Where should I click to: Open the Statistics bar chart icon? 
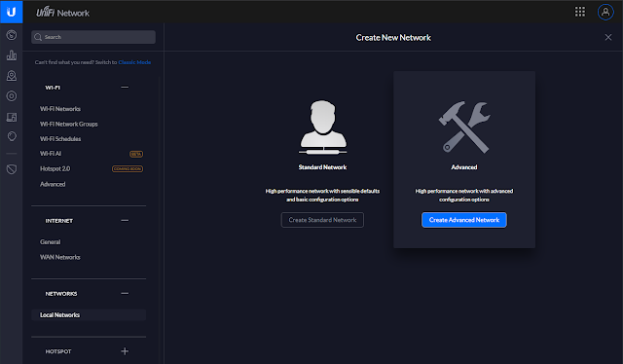(12, 55)
